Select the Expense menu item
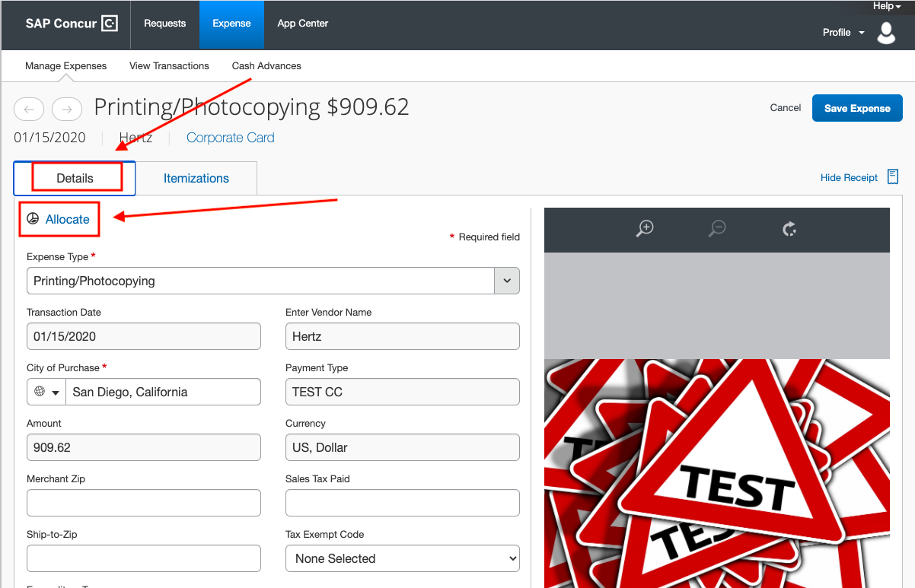The height and width of the screenshot is (588, 915). tap(231, 24)
